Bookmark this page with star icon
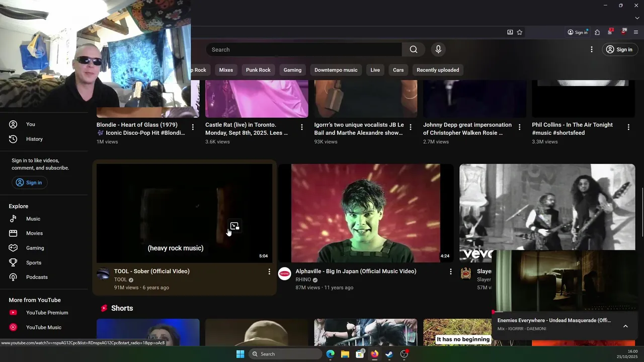This screenshot has height=362, width=644. pos(520,32)
